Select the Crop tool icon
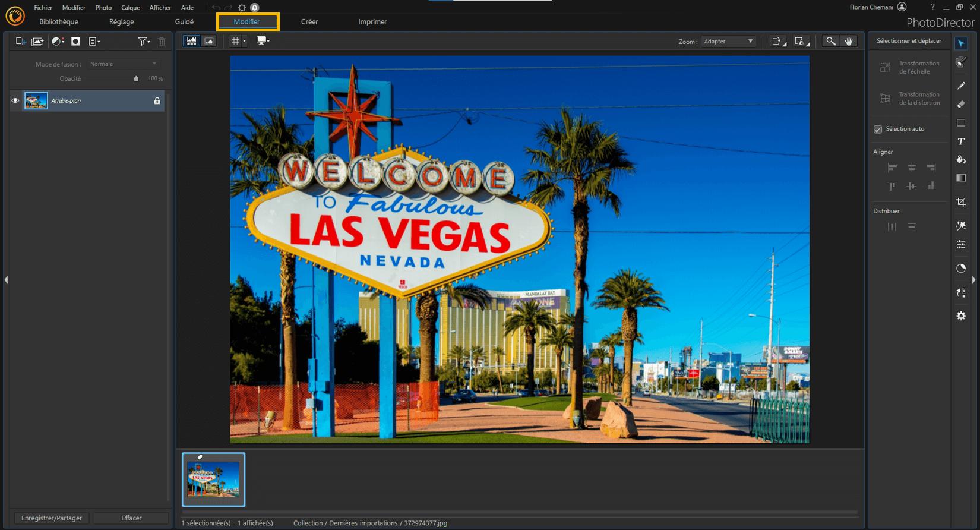This screenshot has width=980, height=530. (961, 203)
